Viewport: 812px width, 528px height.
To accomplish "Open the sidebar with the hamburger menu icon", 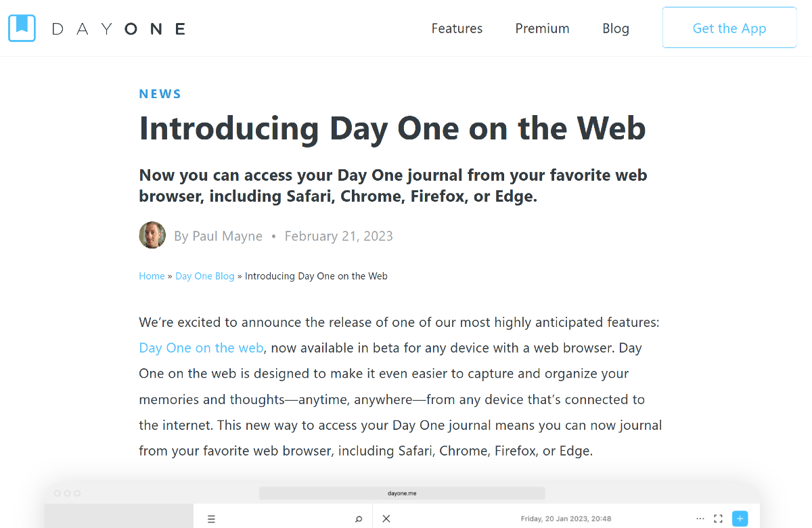I will coord(211,519).
